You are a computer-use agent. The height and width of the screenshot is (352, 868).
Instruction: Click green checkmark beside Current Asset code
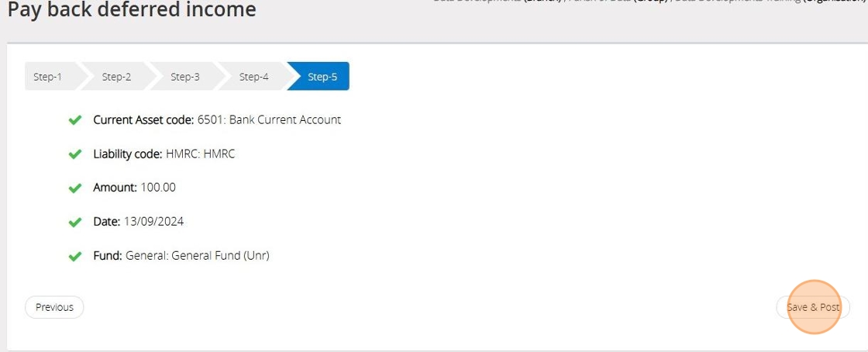click(x=75, y=120)
